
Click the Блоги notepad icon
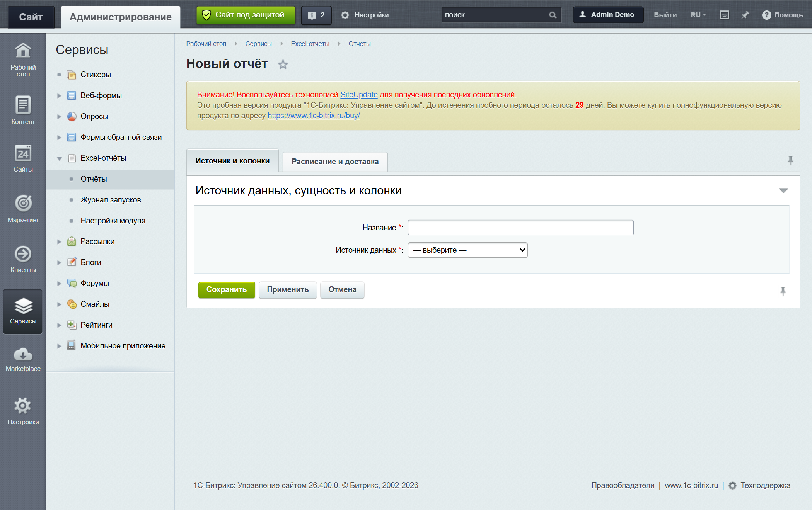click(72, 262)
